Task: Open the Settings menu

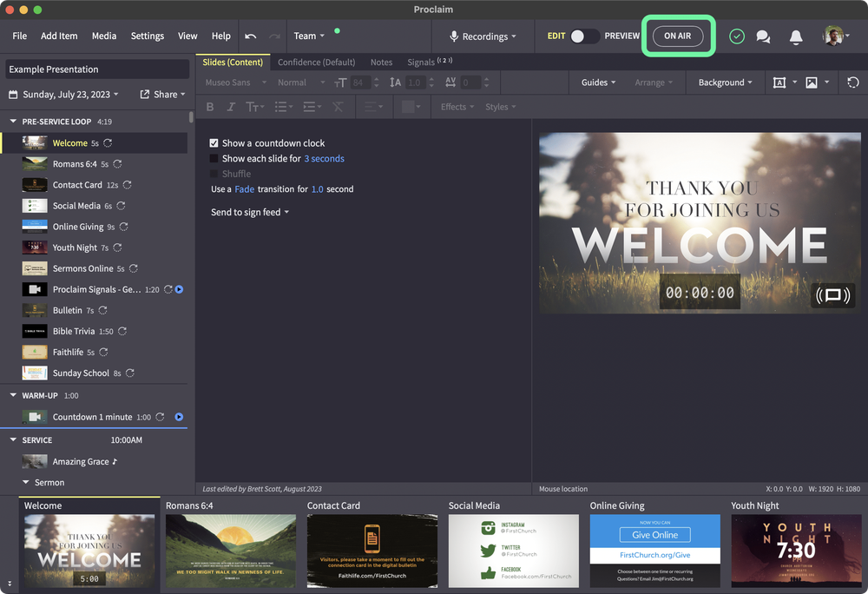Action: click(148, 36)
